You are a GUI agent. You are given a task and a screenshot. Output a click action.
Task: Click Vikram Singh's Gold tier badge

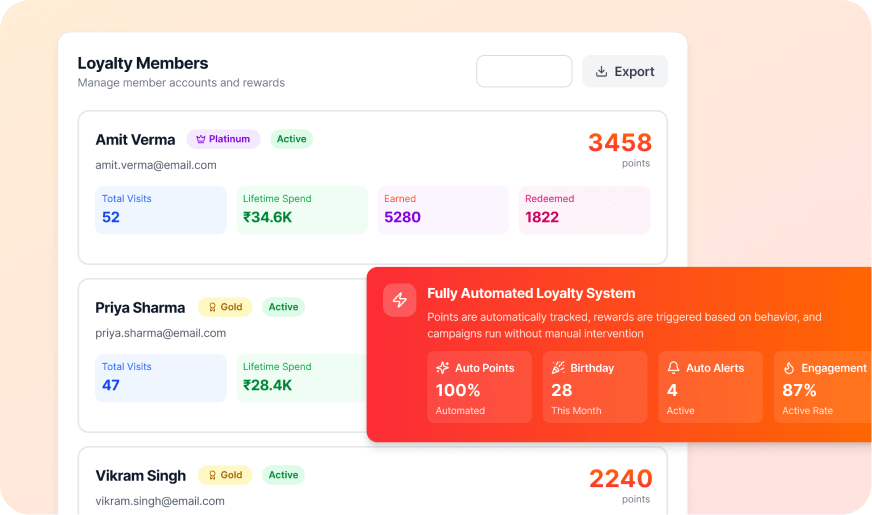click(225, 475)
